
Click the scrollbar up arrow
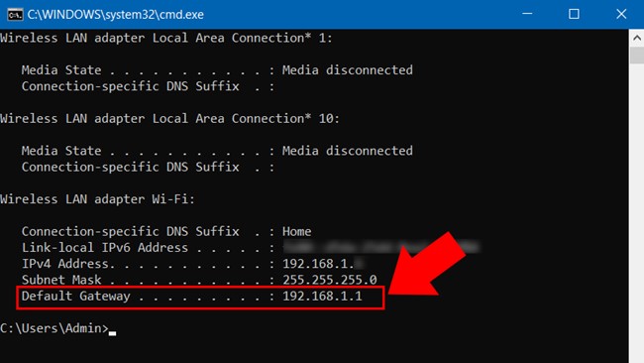[x=637, y=39]
